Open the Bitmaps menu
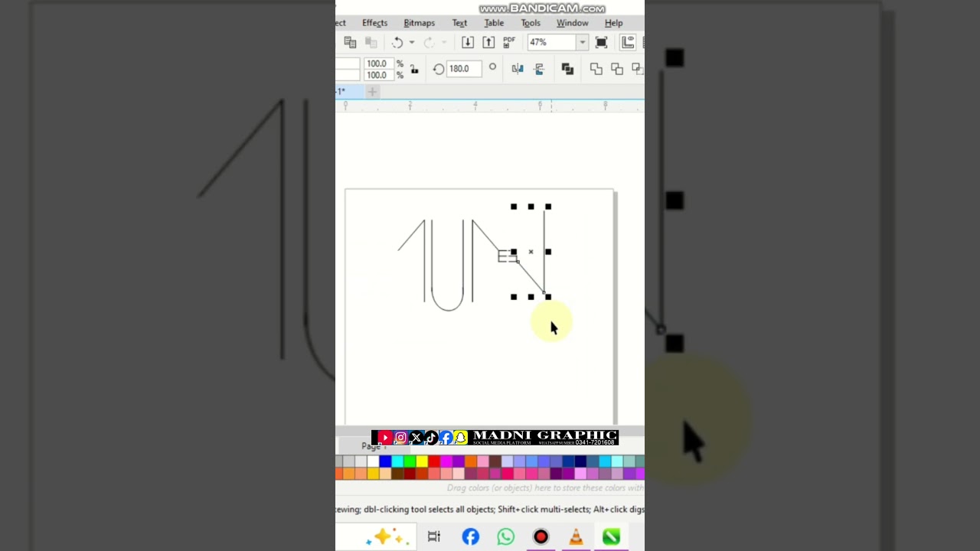 419,23
